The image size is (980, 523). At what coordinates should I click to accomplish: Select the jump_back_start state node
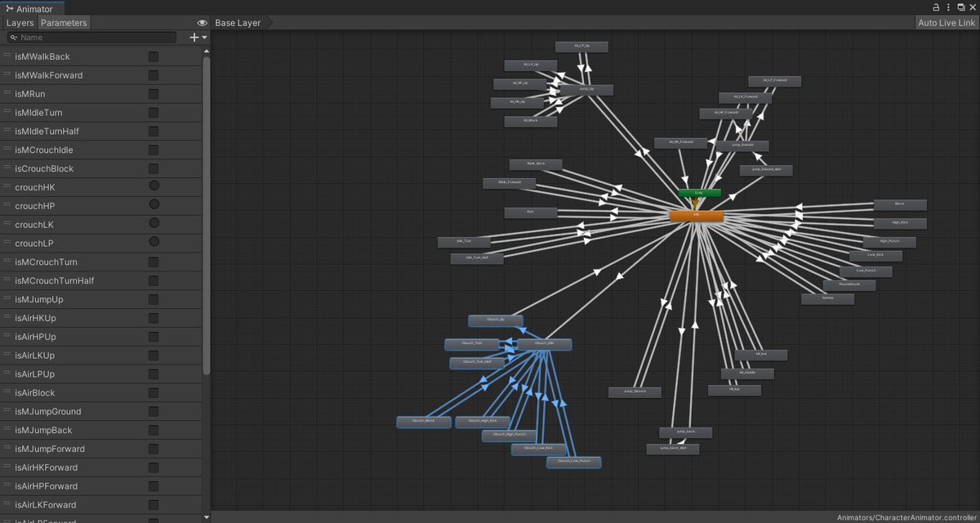coord(673,449)
